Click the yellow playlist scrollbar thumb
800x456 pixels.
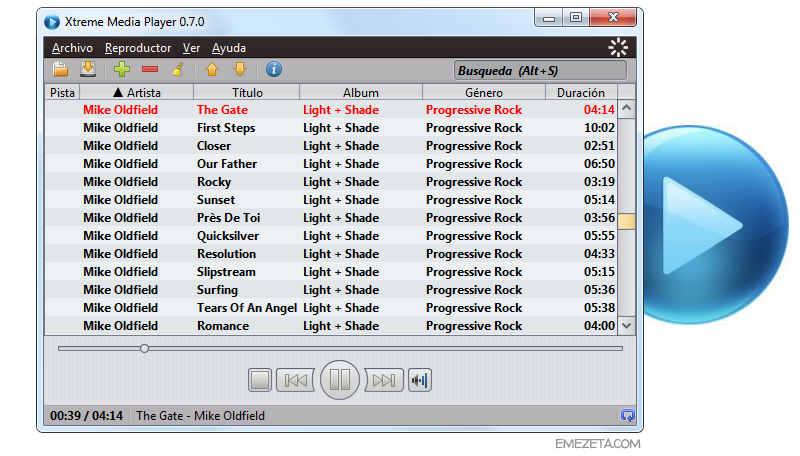(627, 221)
